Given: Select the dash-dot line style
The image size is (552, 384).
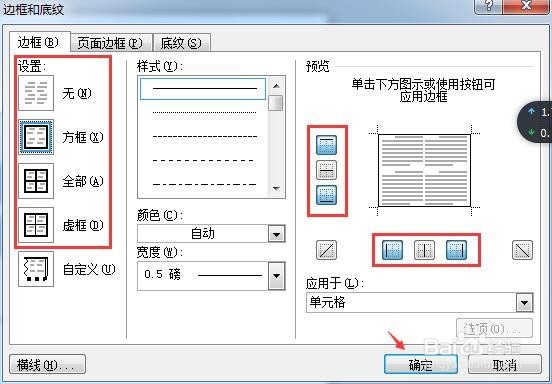Looking at the screenshot, I should (205, 184).
